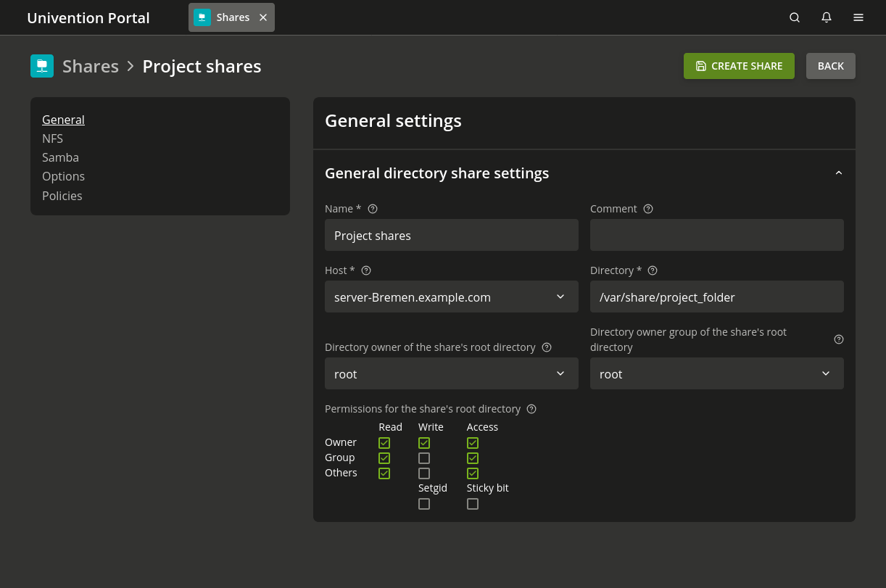Collapse General directory share settings section
886x588 pixels.
pos(839,173)
